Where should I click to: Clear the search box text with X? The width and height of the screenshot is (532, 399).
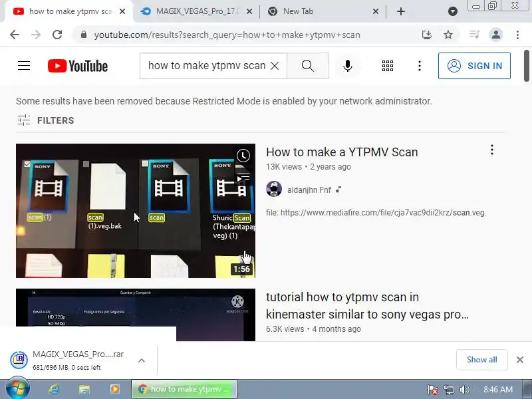tap(275, 66)
